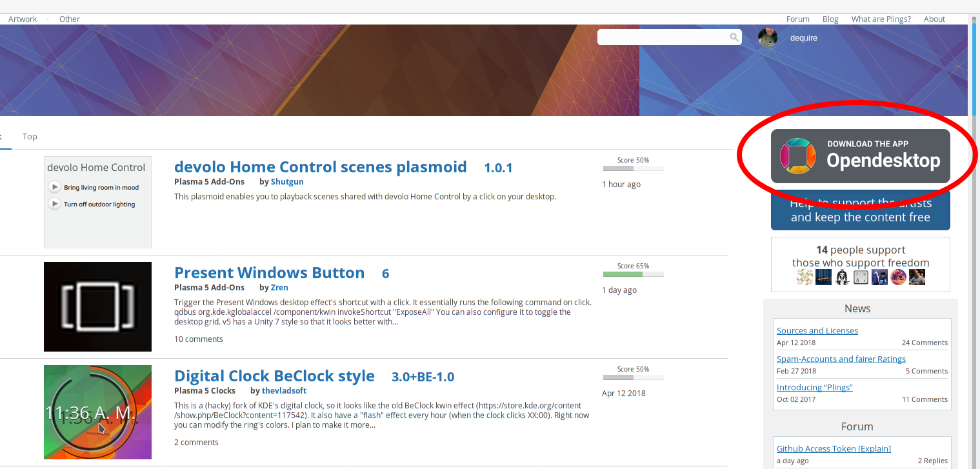Open the guitar strings supporter avatar
The image size is (980, 469).
coord(823,277)
